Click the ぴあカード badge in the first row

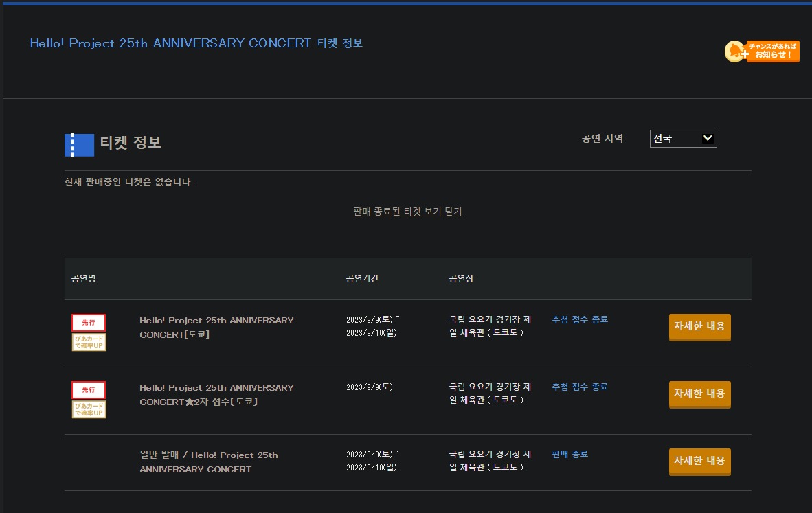tap(89, 342)
